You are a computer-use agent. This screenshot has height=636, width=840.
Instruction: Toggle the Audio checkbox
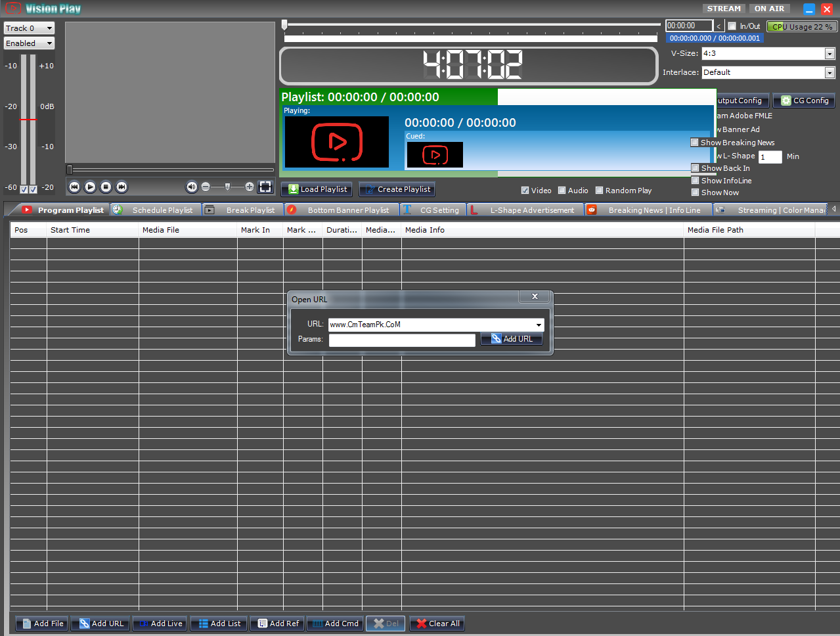(562, 191)
